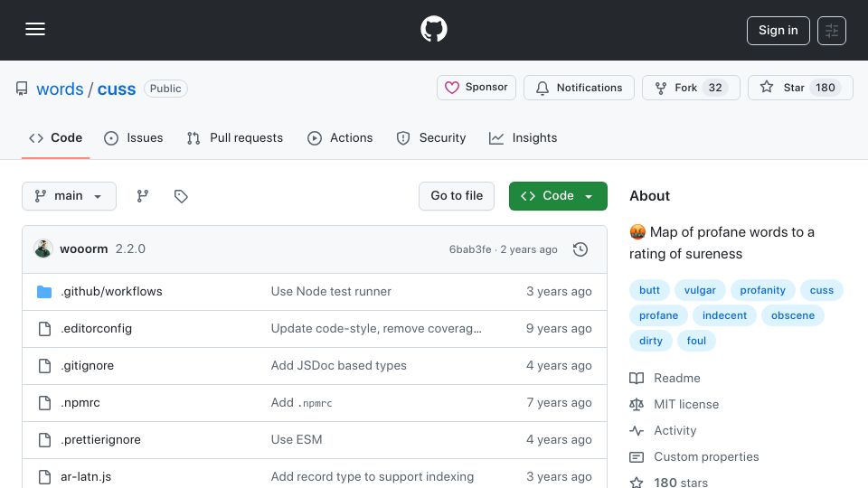Open commit 6bab3fe
Screen dimensions: 868x488
point(470,249)
